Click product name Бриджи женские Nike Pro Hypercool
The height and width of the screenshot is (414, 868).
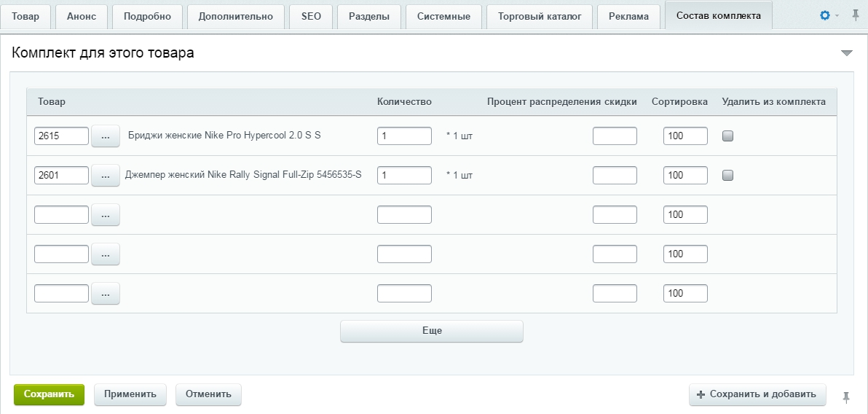(224, 136)
